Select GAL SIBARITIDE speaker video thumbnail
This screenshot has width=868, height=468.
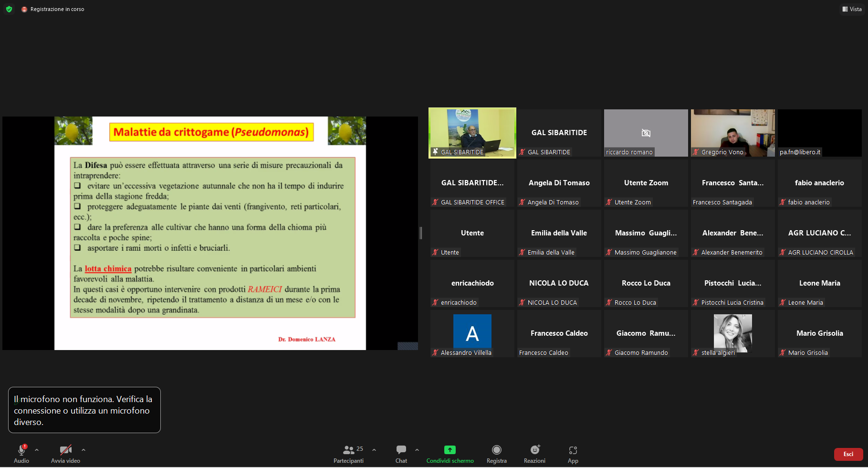[x=472, y=133]
